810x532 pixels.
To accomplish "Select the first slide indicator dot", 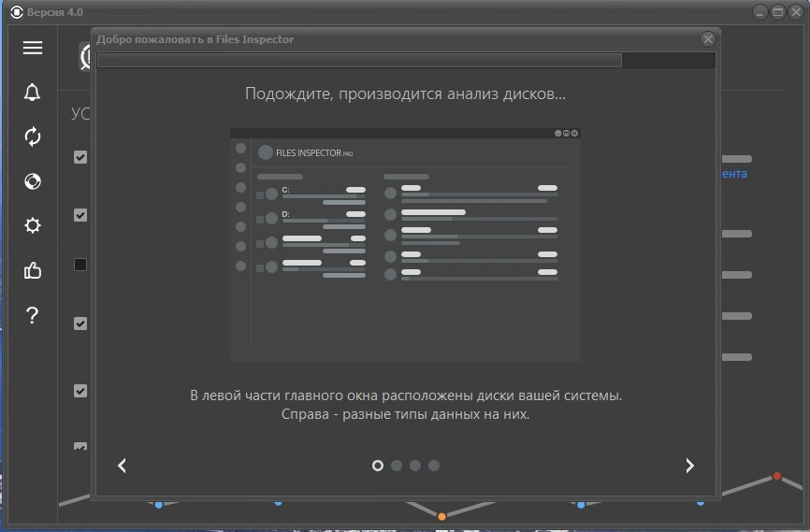I will tap(378, 466).
